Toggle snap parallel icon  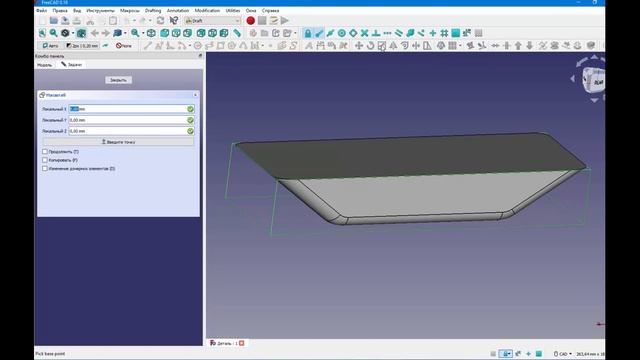pos(398,33)
